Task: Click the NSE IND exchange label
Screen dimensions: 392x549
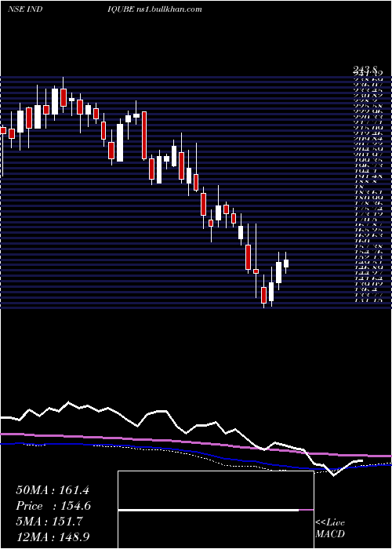Action: tap(25, 9)
